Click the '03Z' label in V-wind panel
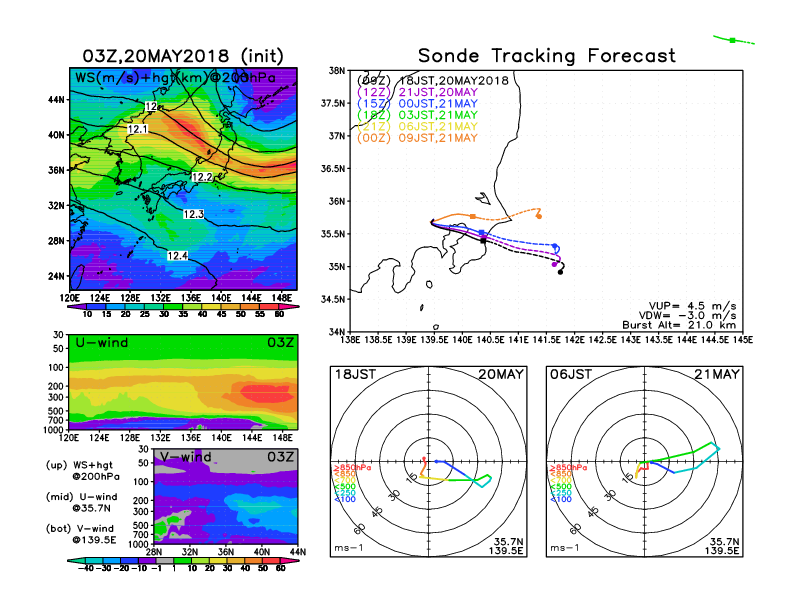 tap(280, 457)
